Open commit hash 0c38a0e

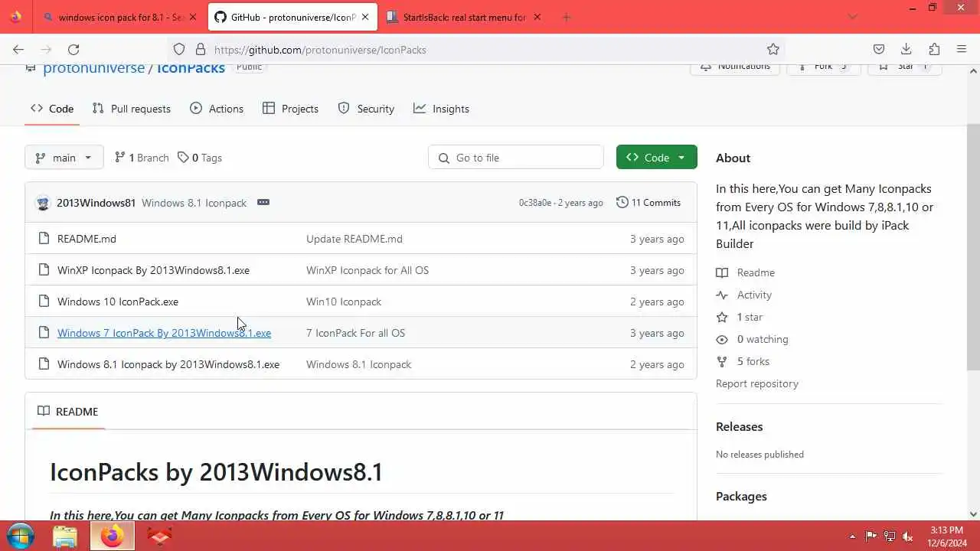click(x=535, y=203)
